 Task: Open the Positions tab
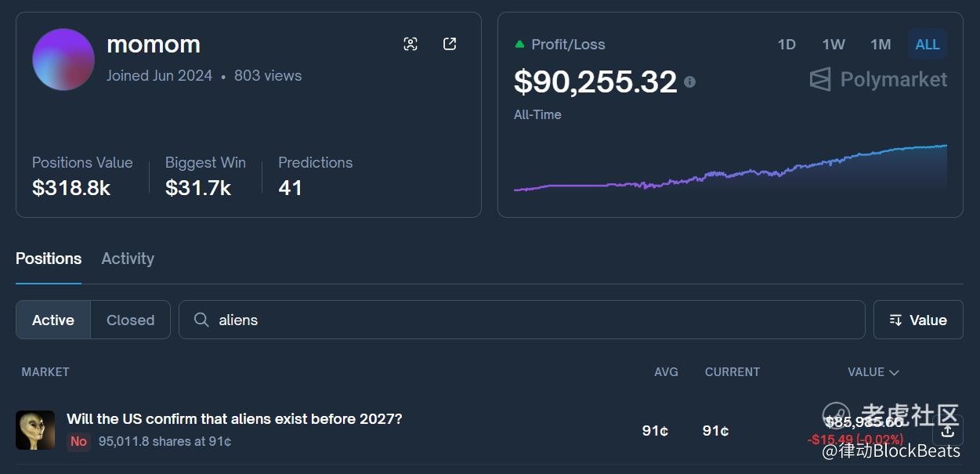tap(49, 259)
